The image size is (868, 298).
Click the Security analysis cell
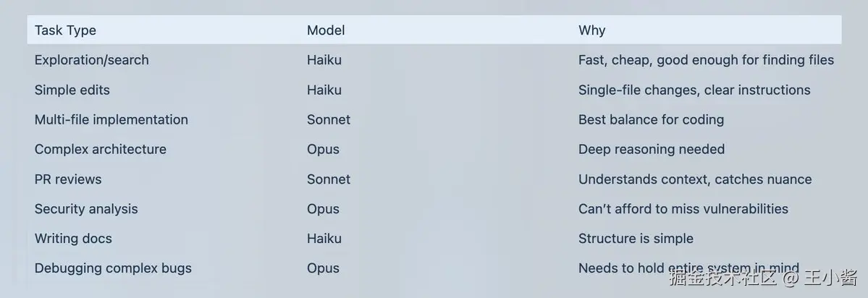(86, 209)
